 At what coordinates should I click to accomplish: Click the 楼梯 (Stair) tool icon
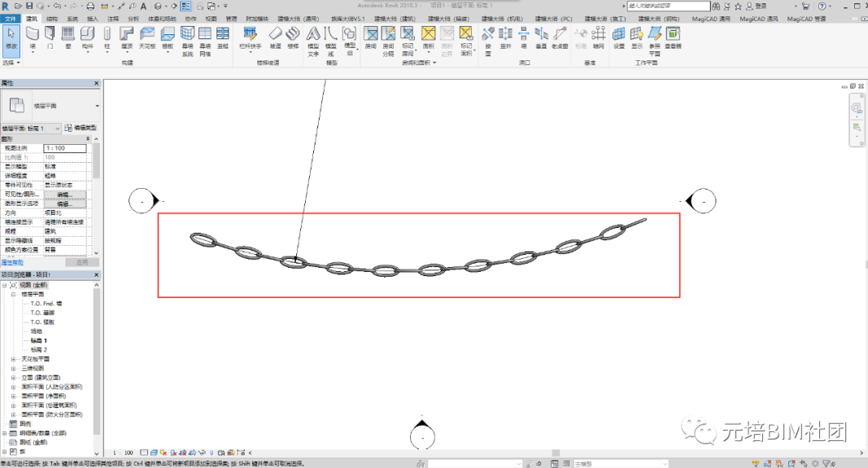click(x=293, y=38)
